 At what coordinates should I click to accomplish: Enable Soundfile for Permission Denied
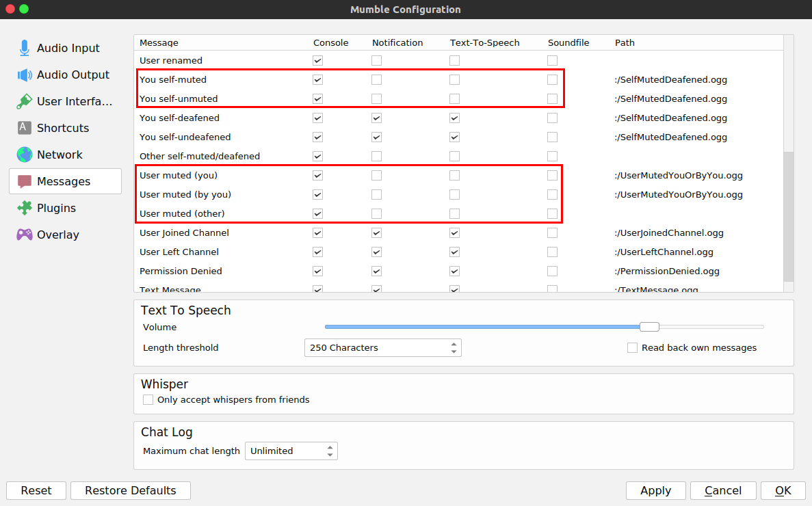tap(552, 271)
